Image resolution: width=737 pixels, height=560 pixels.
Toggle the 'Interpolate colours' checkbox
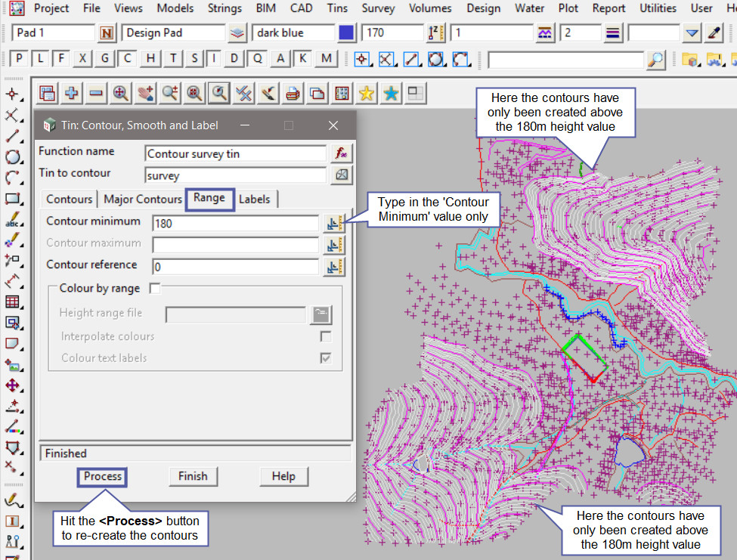[326, 337]
